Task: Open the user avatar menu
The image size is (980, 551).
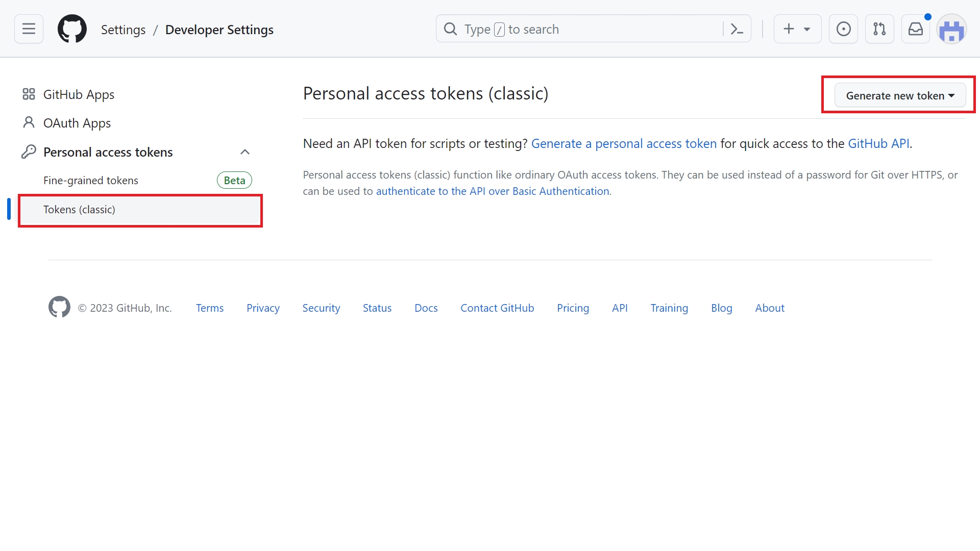Action: coord(951,30)
